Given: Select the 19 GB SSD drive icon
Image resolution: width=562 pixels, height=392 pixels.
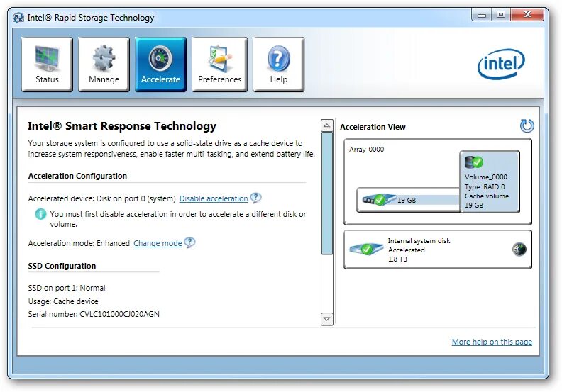Looking at the screenshot, I should 378,200.
